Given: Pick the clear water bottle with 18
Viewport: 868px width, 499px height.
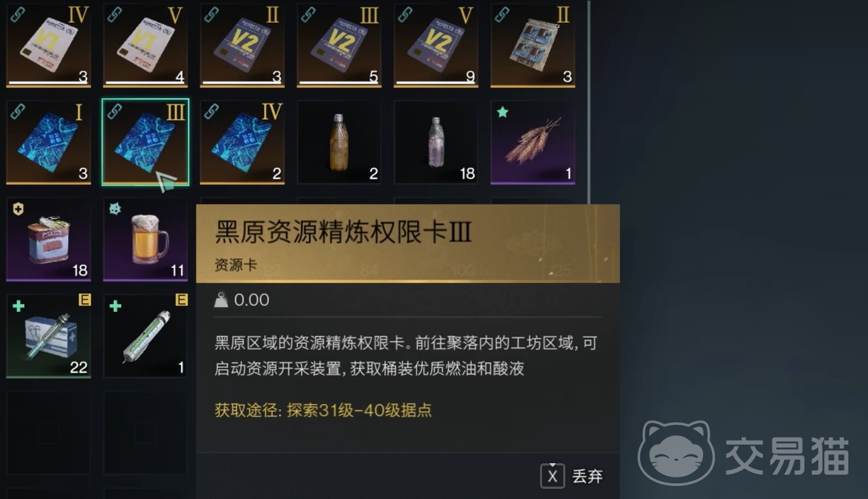Looking at the screenshot, I should pos(436,142).
